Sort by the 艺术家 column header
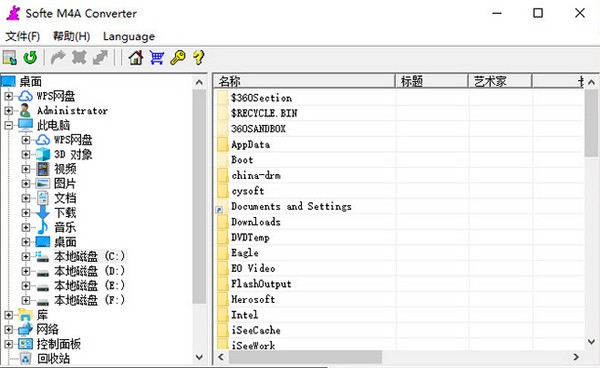 (500, 81)
